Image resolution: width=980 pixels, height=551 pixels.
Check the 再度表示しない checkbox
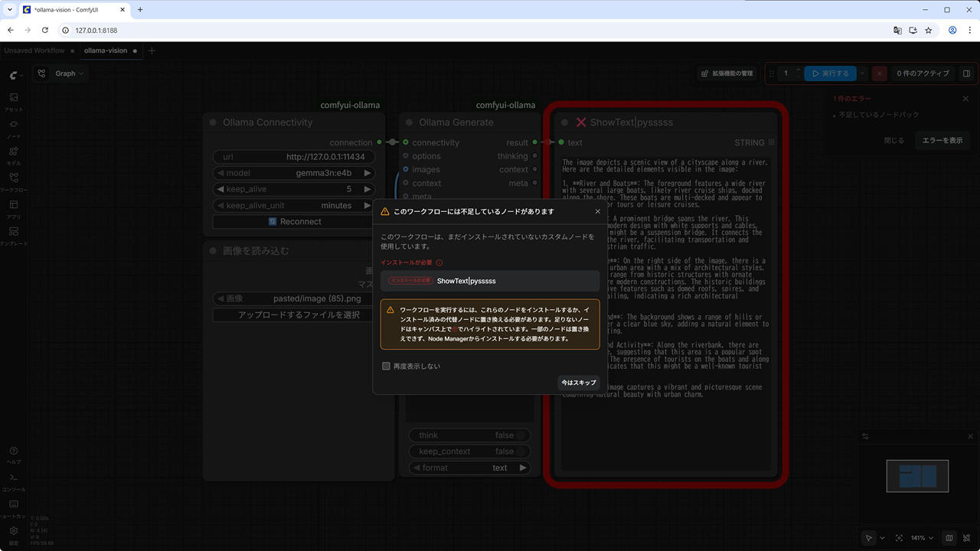click(x=387, y=367)
